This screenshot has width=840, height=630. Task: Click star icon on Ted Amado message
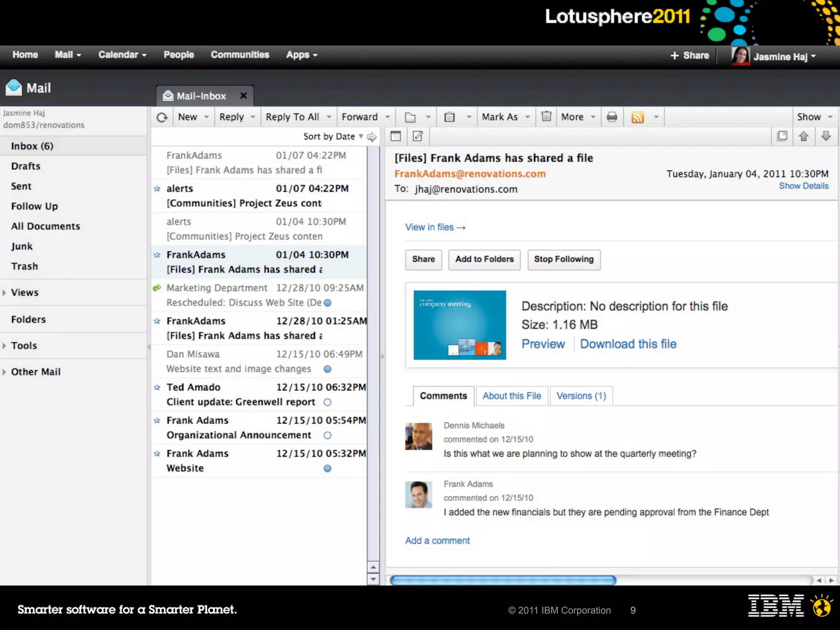coord(157,387)
